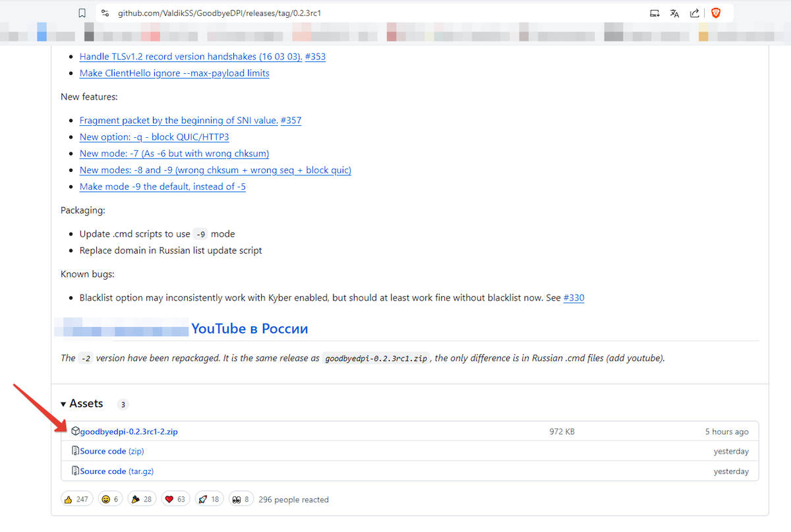
Task: Download goodbyedpi-0.2.3rc1-2.zip
Action: (x=129, y=432)
